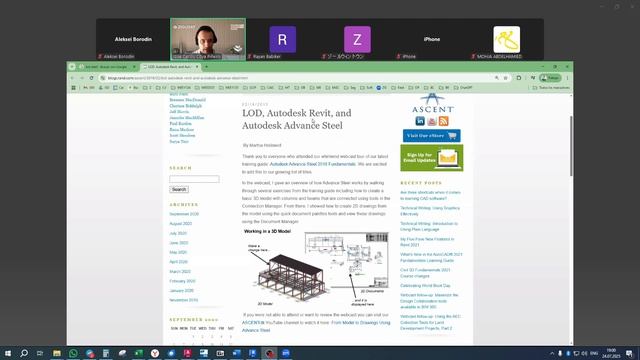
Task: Open the RSS feed icon
Action: pyautogui.click(x=444, y=121)
